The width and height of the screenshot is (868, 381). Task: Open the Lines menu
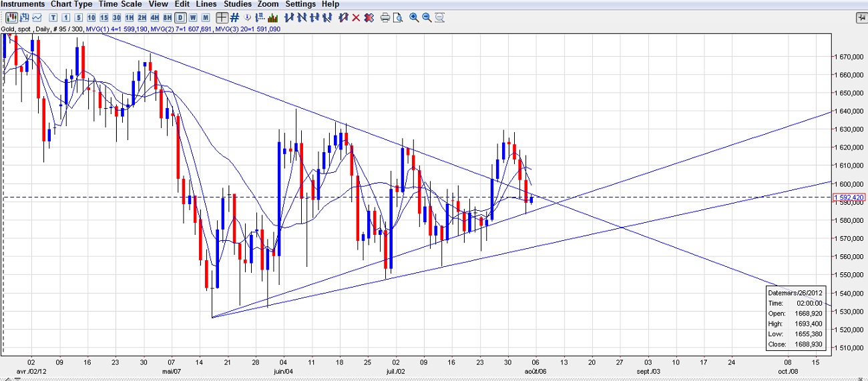[x=206, y=4]
